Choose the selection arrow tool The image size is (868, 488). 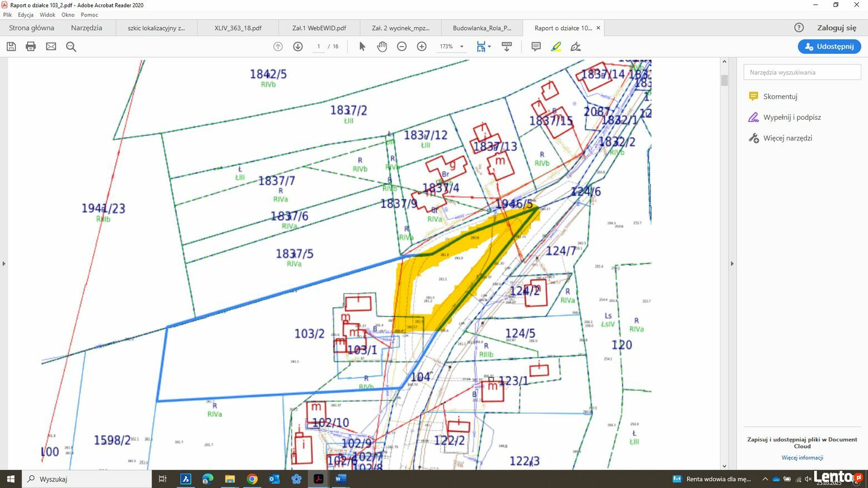(362, 47)
